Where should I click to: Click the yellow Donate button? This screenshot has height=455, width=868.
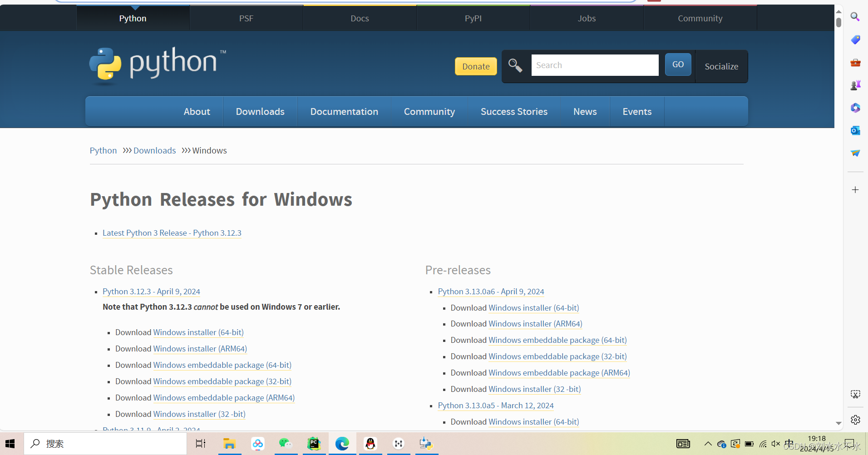476,66
